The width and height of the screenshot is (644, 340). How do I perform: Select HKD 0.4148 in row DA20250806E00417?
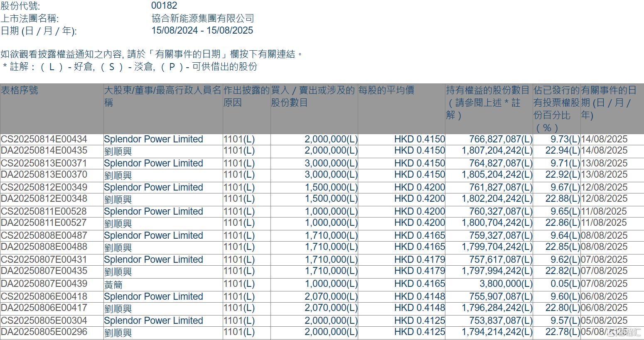click(x=420, y=308)
